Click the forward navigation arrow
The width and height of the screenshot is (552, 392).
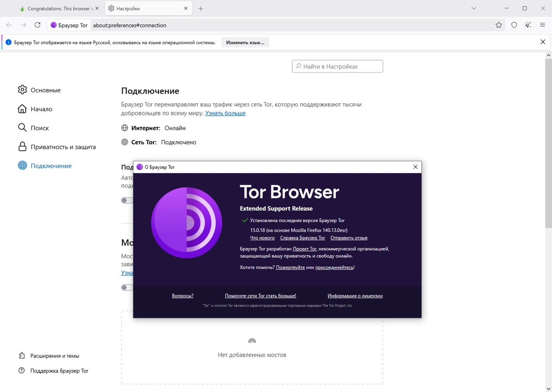click(x=23, y=25)
